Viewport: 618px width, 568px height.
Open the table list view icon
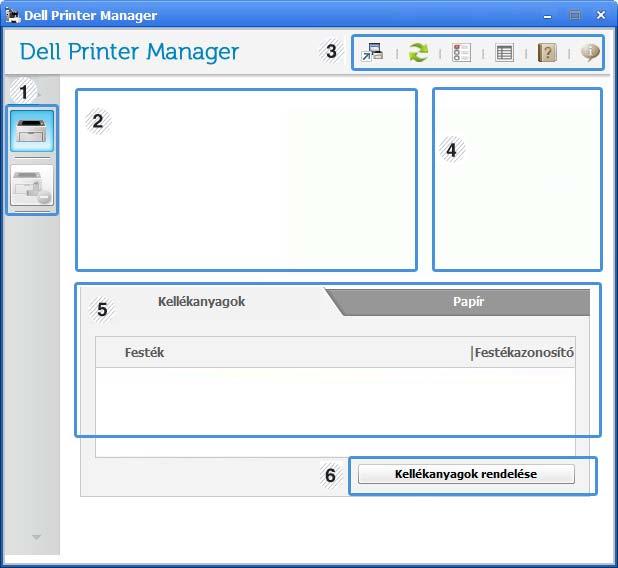(504, 53)
